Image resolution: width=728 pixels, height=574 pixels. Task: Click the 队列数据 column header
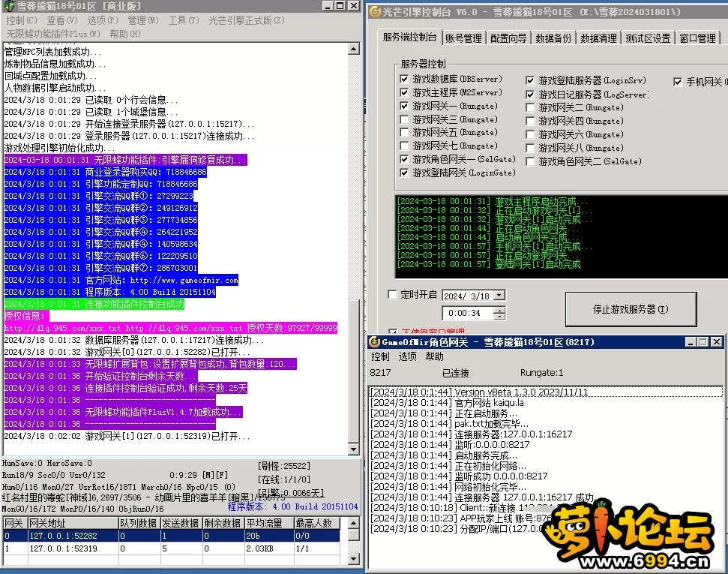click(139, 523)
